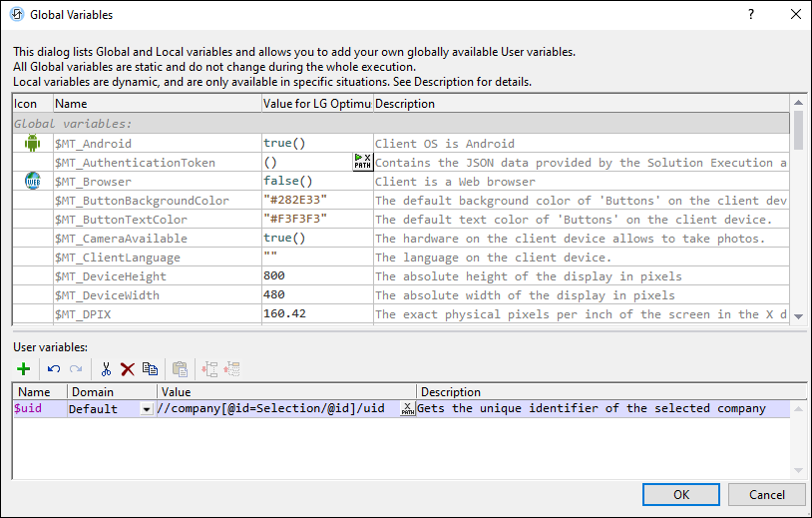Screen dimensions: 812x518
Task: Click the Paste clipboard icon
Action: tap(181, 368)
